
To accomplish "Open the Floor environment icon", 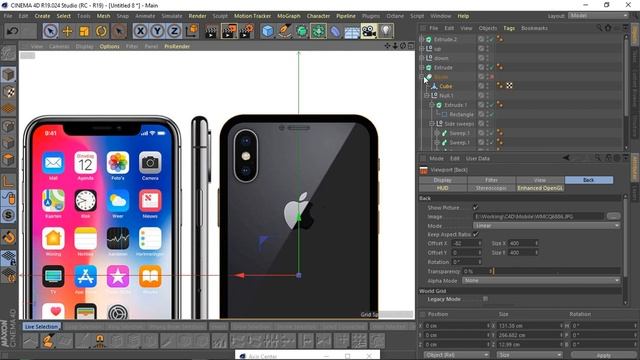I will [352, 31].
